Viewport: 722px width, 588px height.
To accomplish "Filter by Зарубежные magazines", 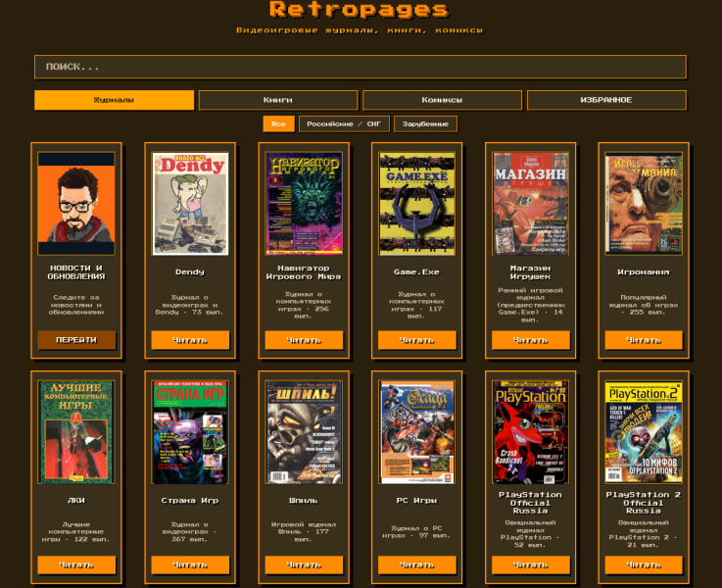I will (425, 123).
